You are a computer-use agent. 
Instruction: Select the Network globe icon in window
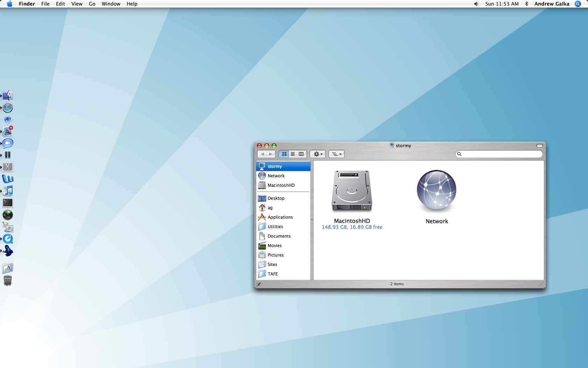tap(436, 190)
